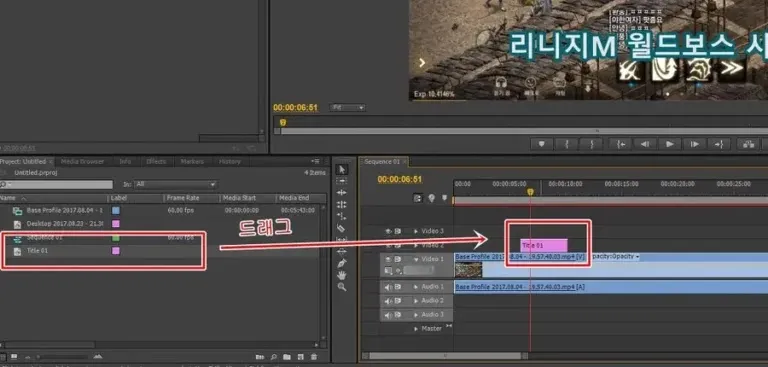Click Automate to Sequence icon
The image size is (768, 367).
(260, 357)
